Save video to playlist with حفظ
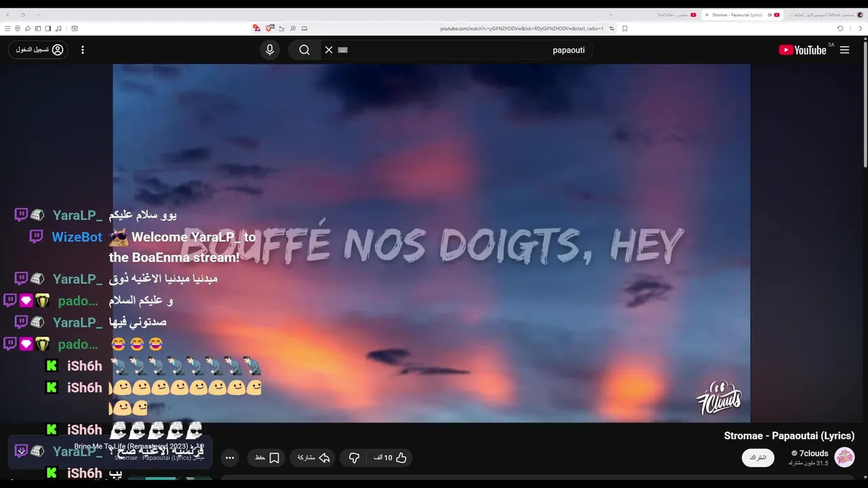868x488 pixels. click(x=267, y=457)
